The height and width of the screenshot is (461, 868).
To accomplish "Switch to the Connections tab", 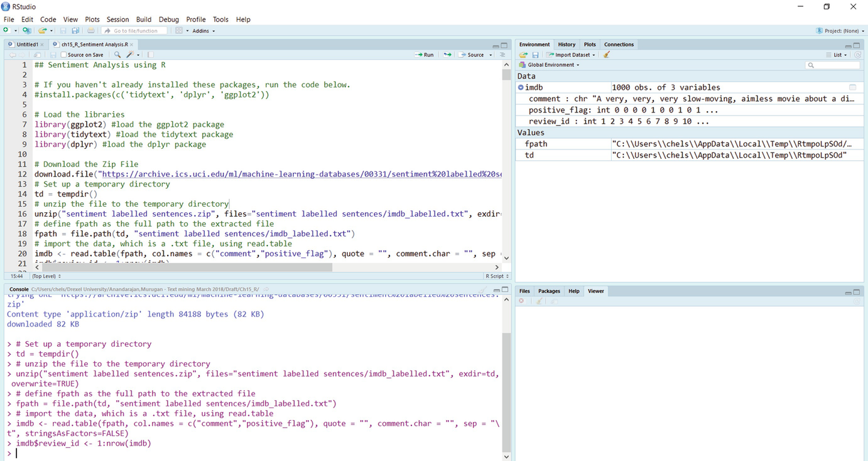I will (x=619, y=45).
